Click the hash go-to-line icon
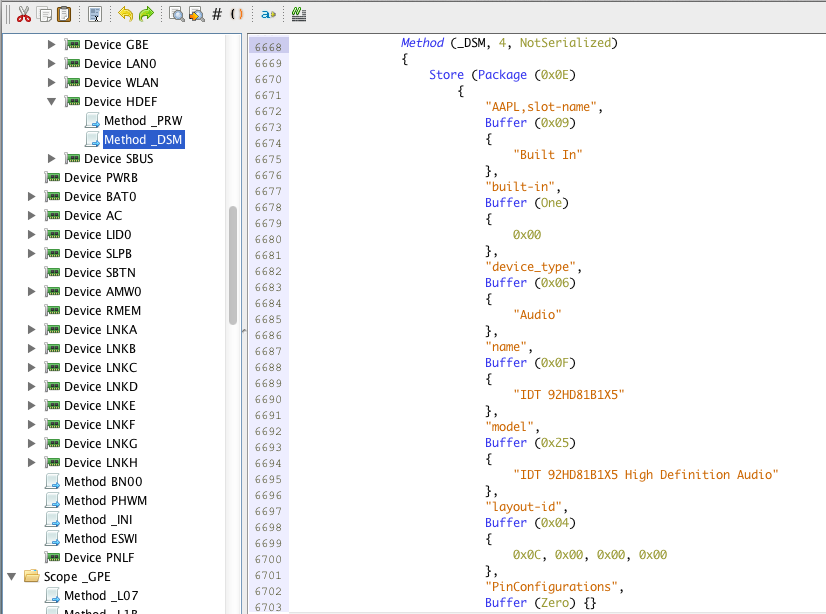 [217, 14]
